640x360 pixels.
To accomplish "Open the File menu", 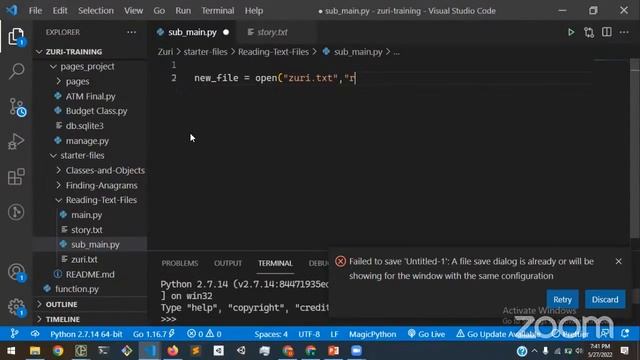I will tap(35, 11).
